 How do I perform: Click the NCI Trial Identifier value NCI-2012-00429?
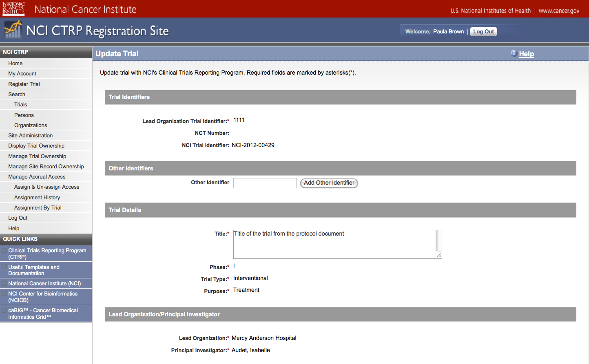253,145
